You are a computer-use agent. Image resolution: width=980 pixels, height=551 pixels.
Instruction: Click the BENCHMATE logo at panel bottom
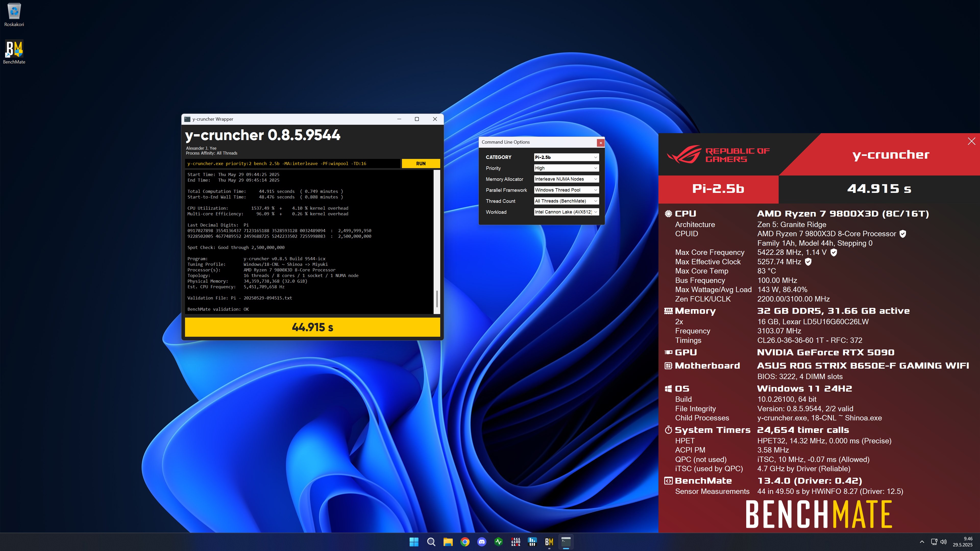tap(819, 515)
